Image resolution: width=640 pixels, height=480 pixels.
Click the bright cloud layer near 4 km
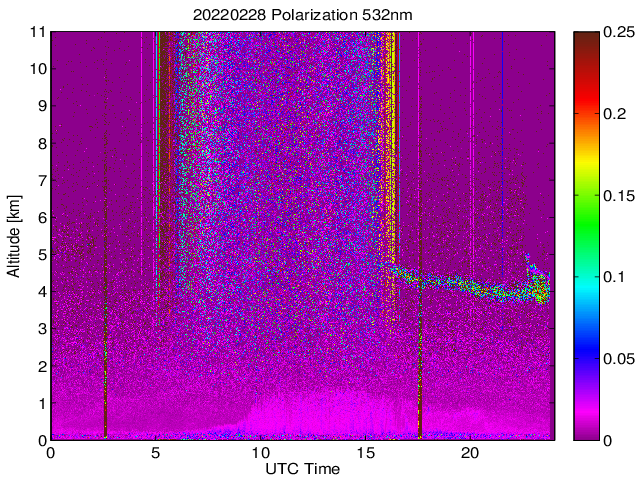click(469, 282)
